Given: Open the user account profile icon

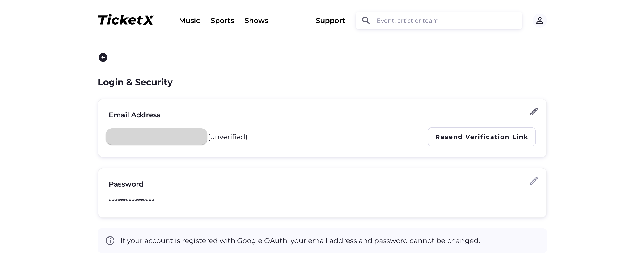Looking at the screenshot, I should tap(539, 21).
